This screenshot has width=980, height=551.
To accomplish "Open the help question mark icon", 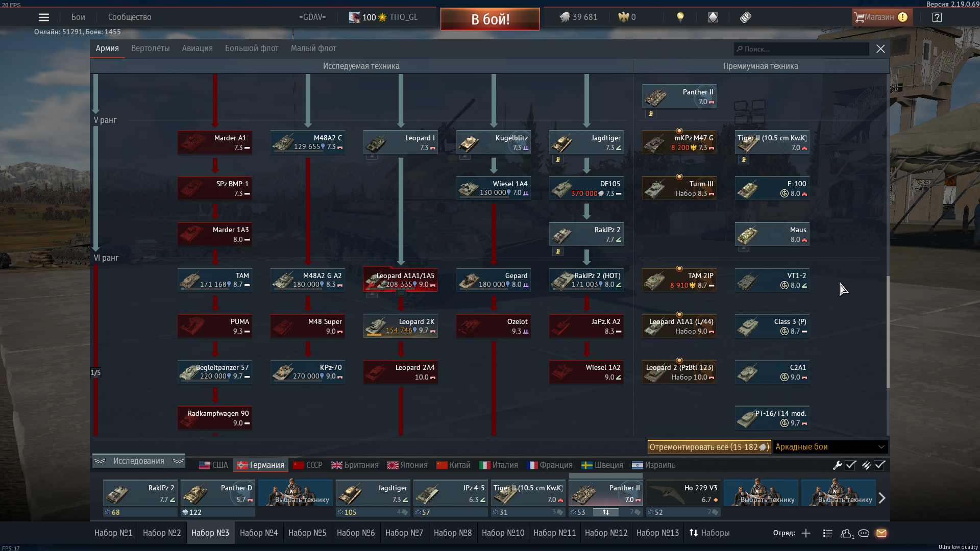I will 937,17.
